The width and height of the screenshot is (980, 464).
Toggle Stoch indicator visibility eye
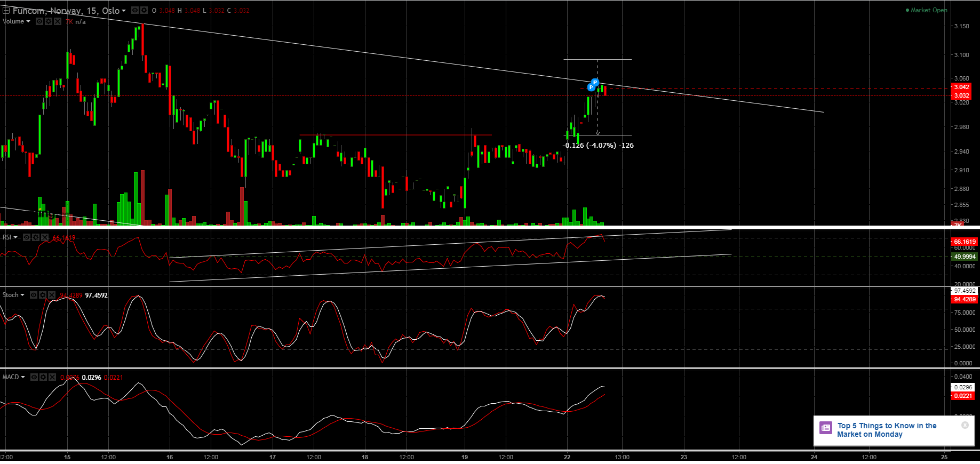[34, 295]
